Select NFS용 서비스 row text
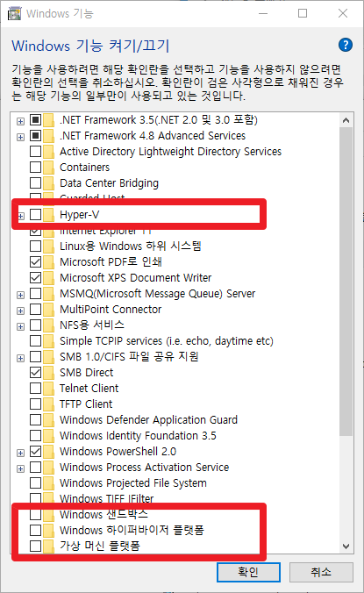Image resolution: width=364 pixels, height=593 pixels. point(92,325)
